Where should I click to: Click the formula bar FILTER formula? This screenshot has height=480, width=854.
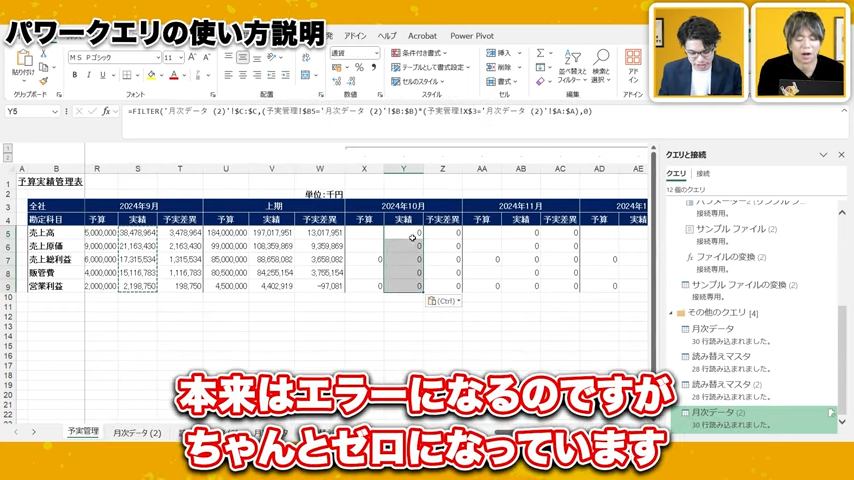pos(360,111)
